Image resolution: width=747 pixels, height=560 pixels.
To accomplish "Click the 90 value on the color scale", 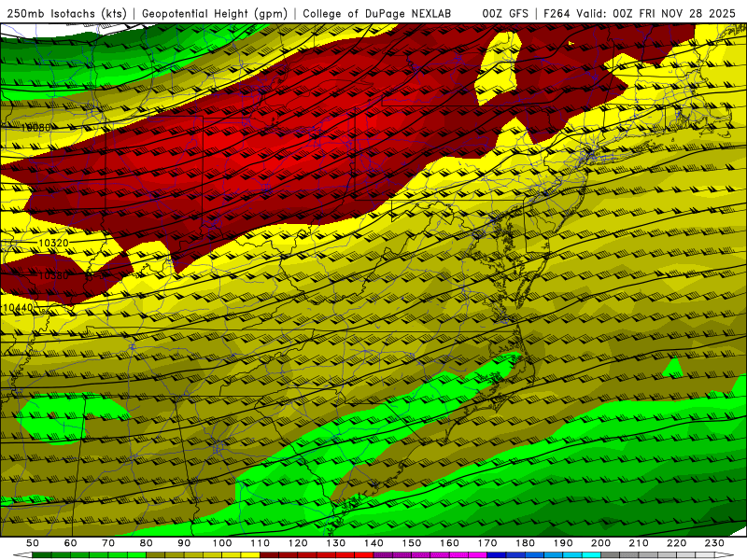I will coord(184,543).
